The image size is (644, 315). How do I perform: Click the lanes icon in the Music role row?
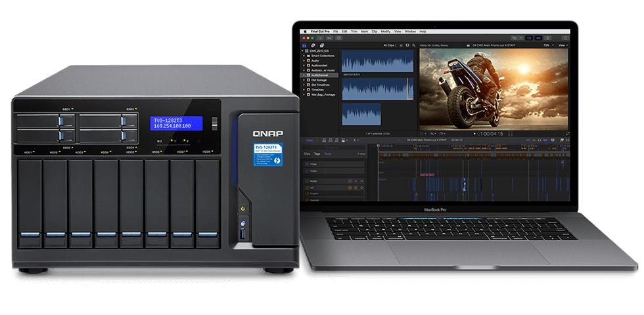[356, 181]
